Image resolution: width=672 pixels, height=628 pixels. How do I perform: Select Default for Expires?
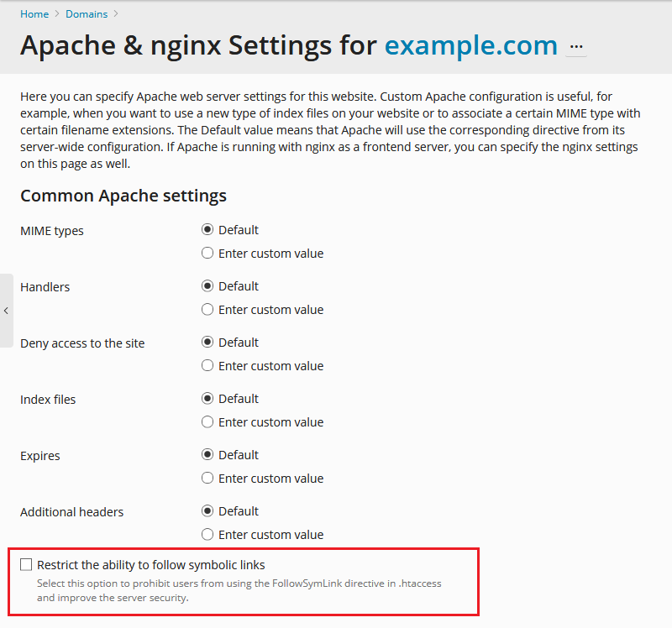coord(207,455)
